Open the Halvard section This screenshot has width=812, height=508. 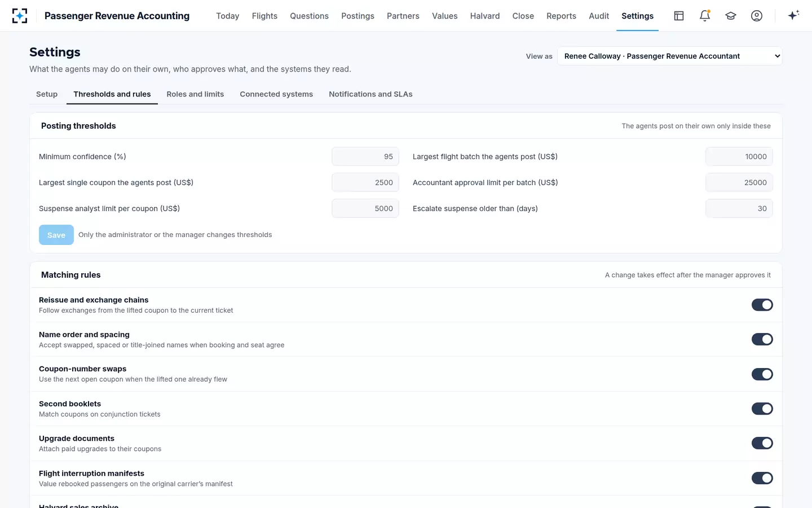tap(485, 16)
